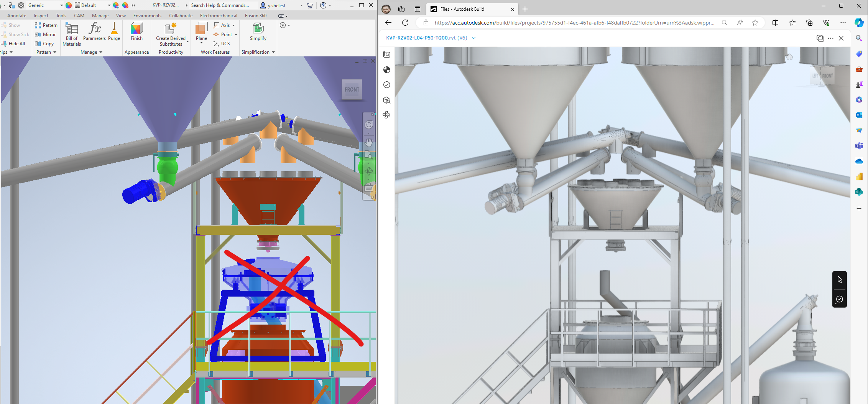Click the Simplify tool
This screenshot has height=404, width=868.
[x=258, y=32]
